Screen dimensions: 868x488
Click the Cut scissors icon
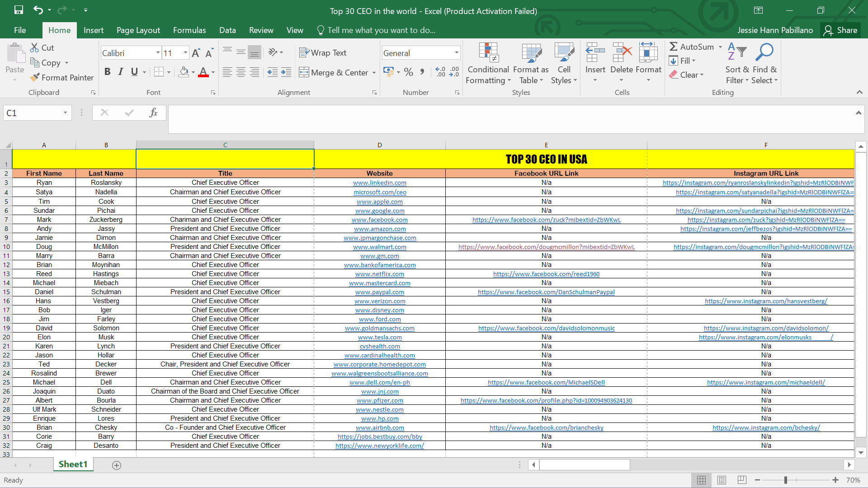tap(34, 47)
